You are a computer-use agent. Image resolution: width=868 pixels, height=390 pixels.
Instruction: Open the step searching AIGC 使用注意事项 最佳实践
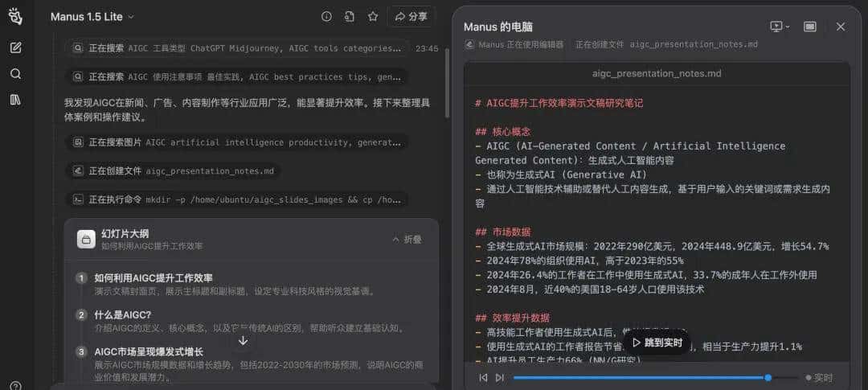pyautogui.click(x=237, y=76)
